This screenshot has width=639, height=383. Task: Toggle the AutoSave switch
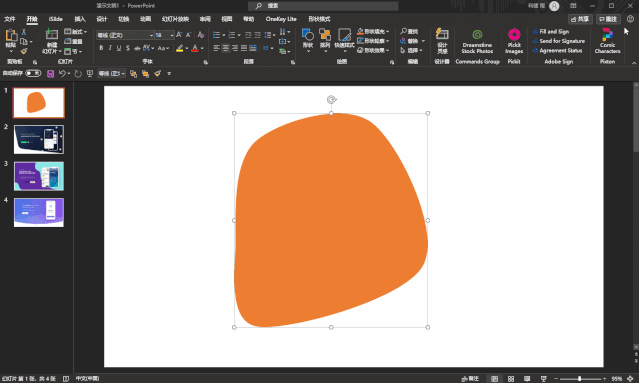[x=33, y=73]
